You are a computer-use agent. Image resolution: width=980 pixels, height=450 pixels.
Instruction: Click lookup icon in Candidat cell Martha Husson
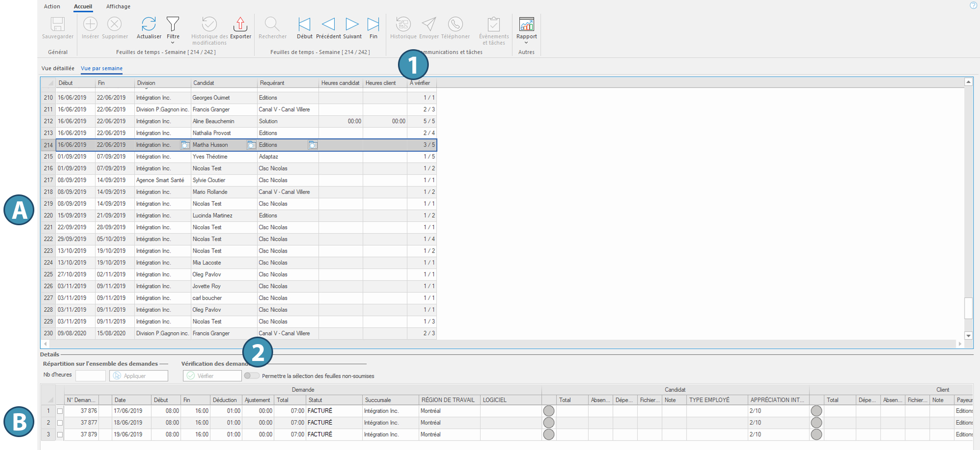(x=252, y=145)
